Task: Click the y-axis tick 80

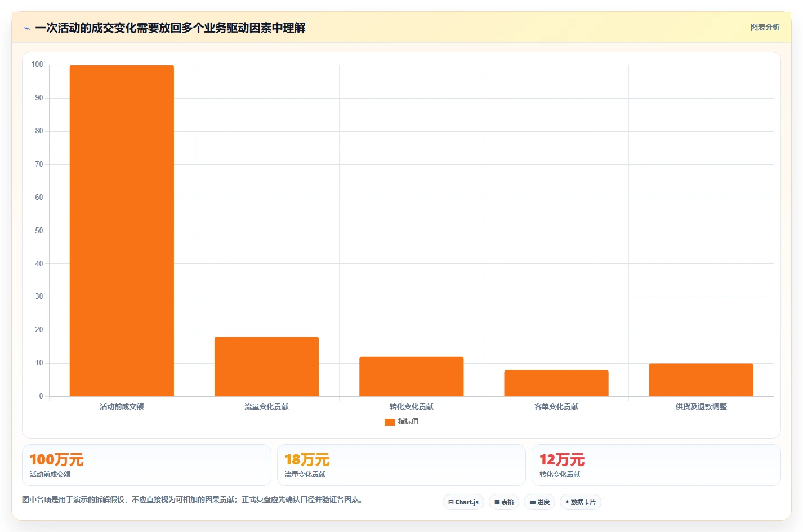Action: point(39,131)
